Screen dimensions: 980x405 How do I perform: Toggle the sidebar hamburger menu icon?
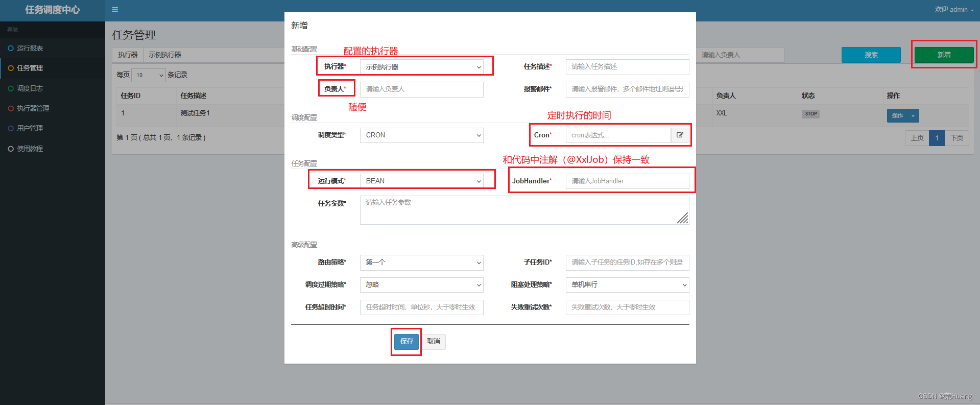tap(115, 9)
